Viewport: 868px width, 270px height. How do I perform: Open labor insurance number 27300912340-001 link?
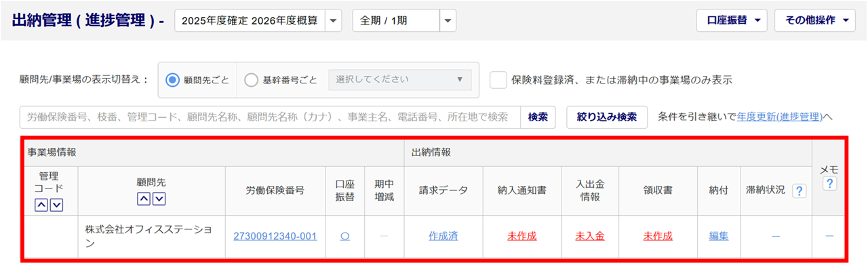(x=275, y=236)
